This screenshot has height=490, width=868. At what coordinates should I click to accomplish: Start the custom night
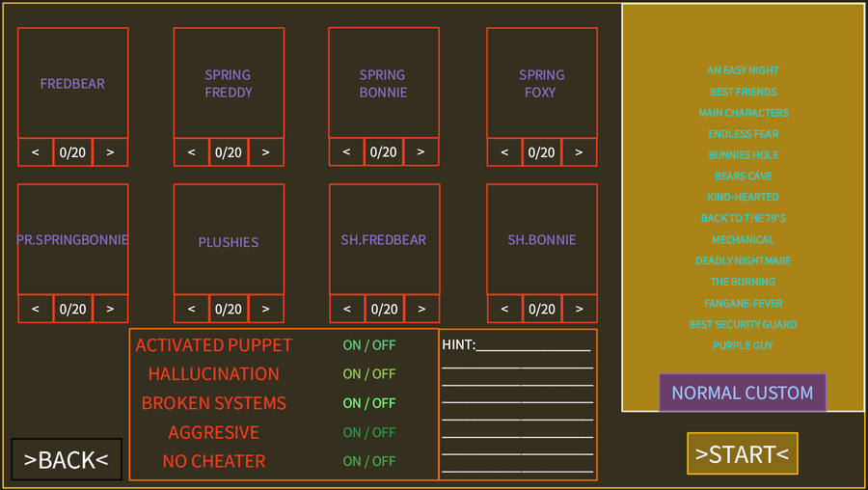point(743,454)
